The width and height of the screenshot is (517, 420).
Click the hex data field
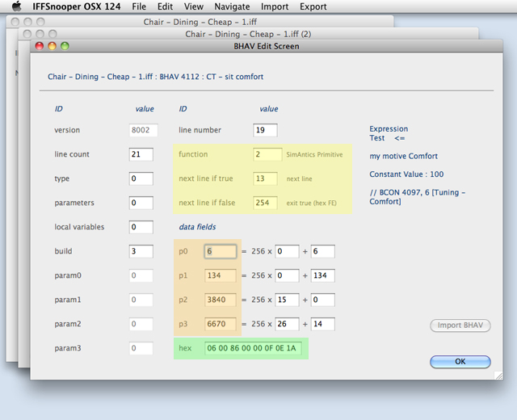tap(252, 349)
